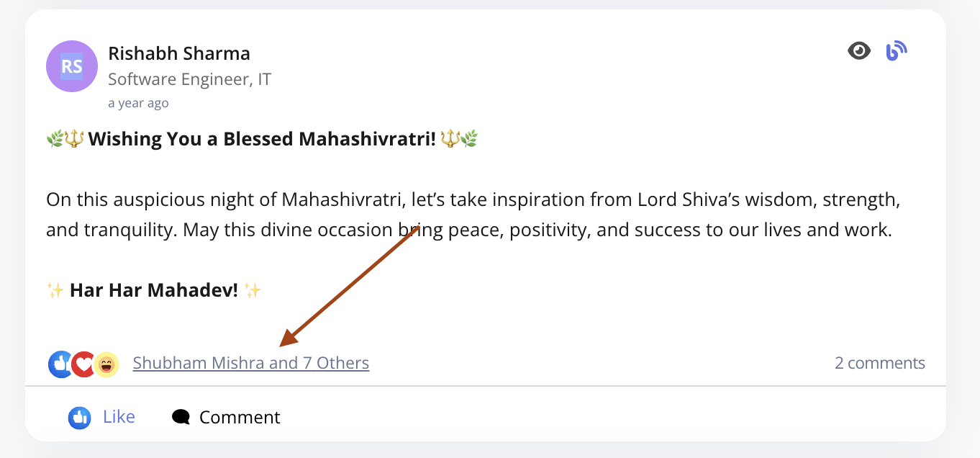Click the eye visibility icon on the post
Screen dimensions: 980x458
(859, 50)
